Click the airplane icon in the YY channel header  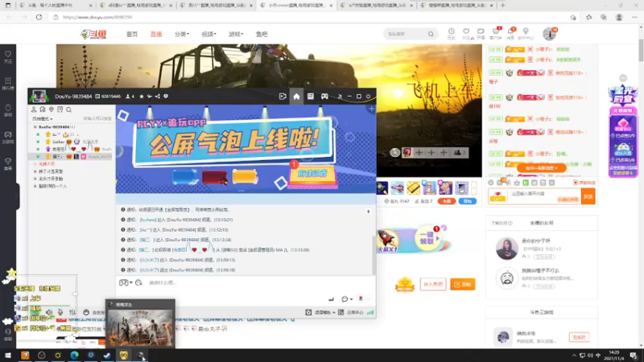tap(150, 97)
